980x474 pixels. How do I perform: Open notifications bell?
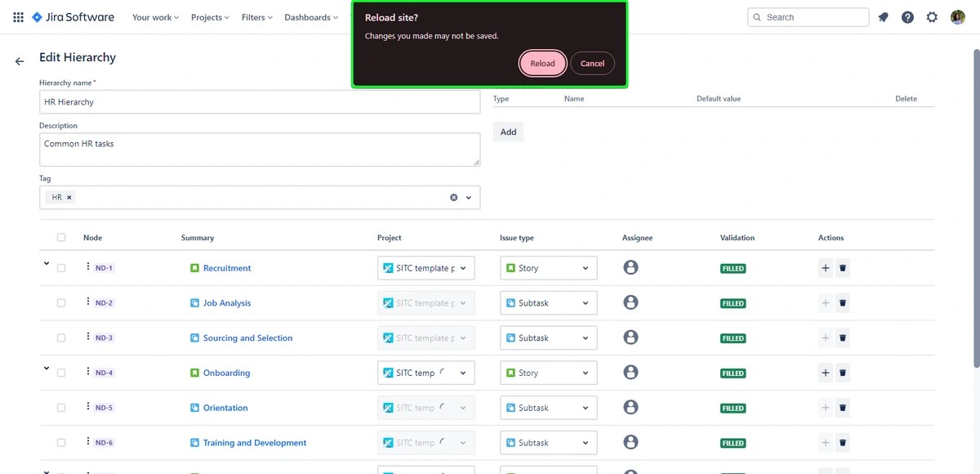(x=883, y=16)
